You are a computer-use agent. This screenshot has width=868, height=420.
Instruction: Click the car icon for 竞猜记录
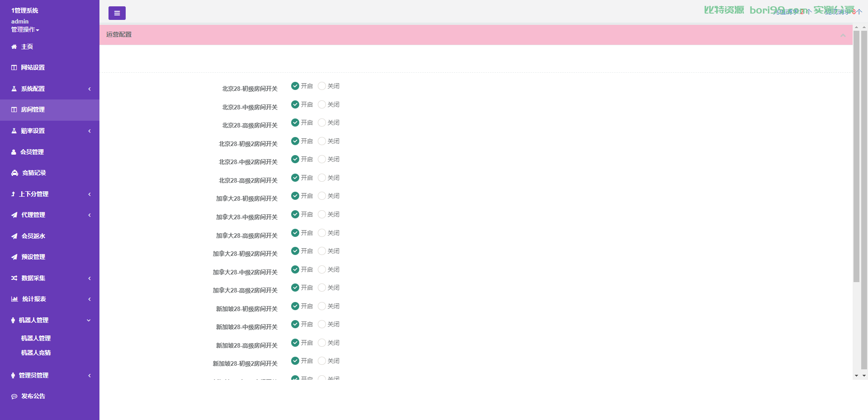pos(14,173)
